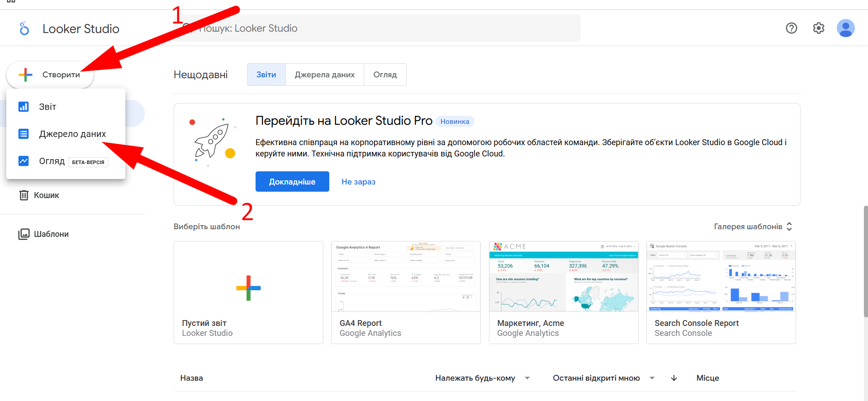Click the Джерело даних list icon
Image resolution: width=868 pixels, height=401 pixels.
coord(24,134)
